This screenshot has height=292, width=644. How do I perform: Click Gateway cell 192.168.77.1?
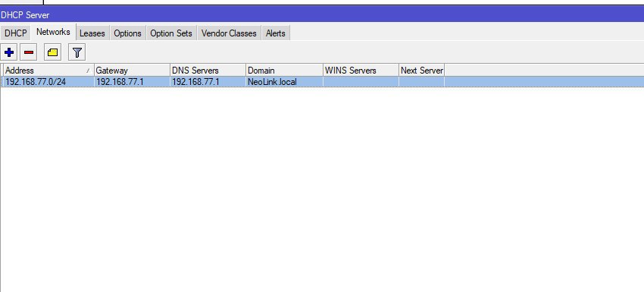[x=132, y=82]
